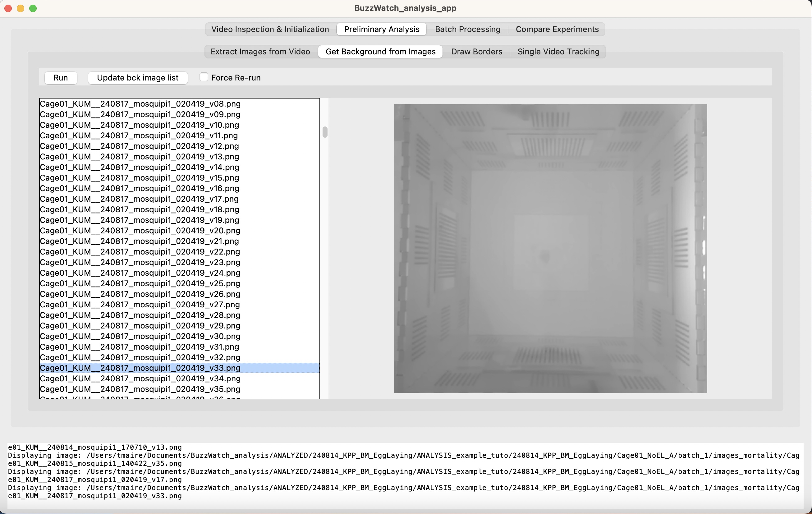Screen dimensions: 812x514
Task: Open Video Inspection & Initialization tab
Action: pyautogui.click(x=270, y=29)
